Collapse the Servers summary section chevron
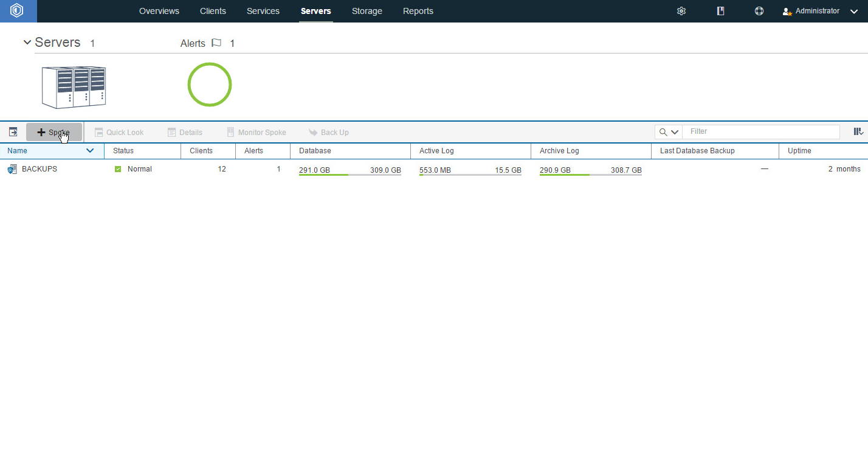The width and height of the screenshot is (868, 458). pyautogui.click(x=27, y=43)
